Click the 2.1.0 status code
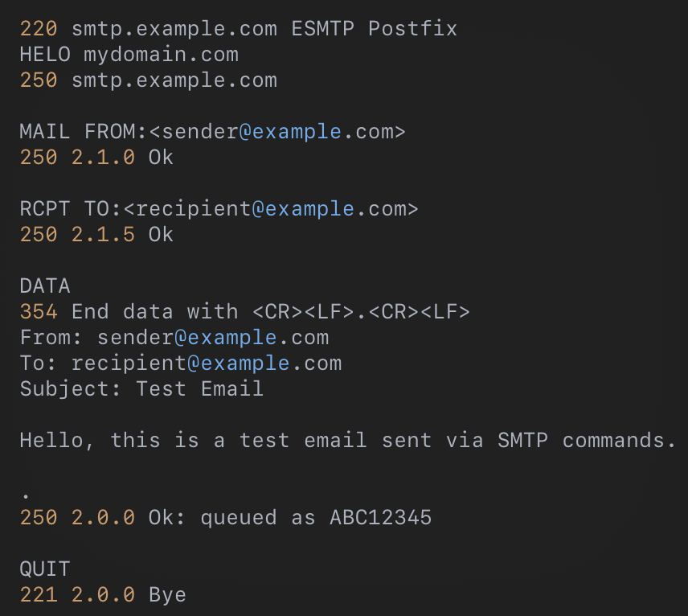The image size is (688, 616). [x=103, y=158]
